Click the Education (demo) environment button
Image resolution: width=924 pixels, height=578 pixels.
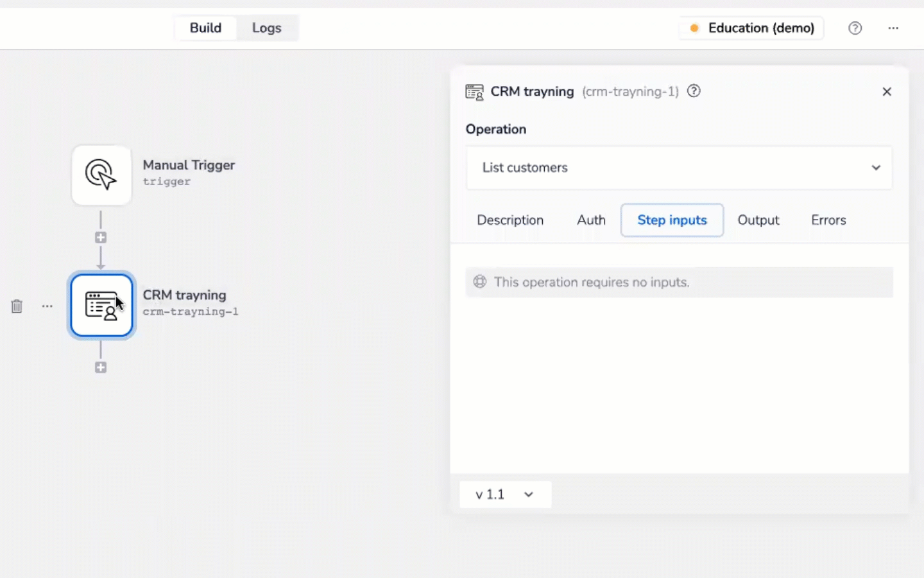click(x=751, y=28)
